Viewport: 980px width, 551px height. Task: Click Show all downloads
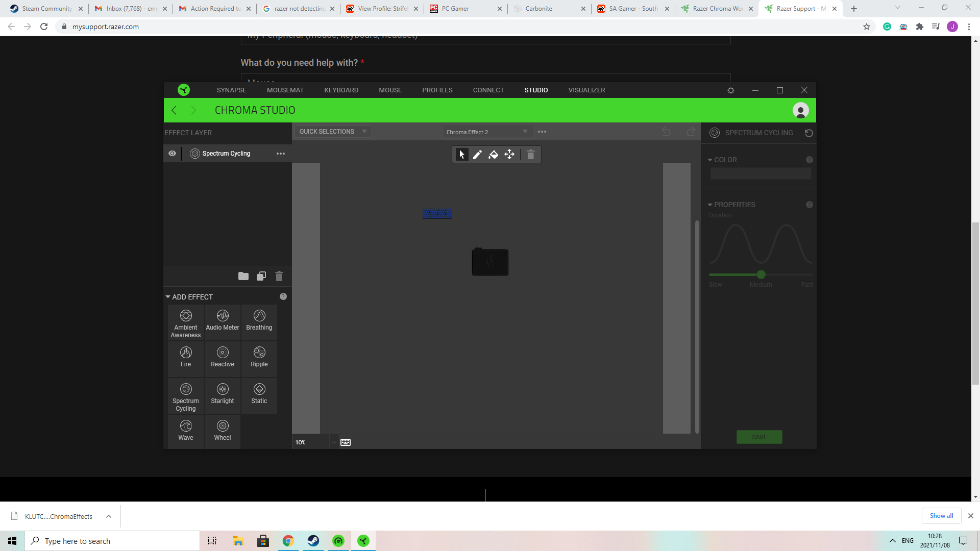click(x=941, y=516)
